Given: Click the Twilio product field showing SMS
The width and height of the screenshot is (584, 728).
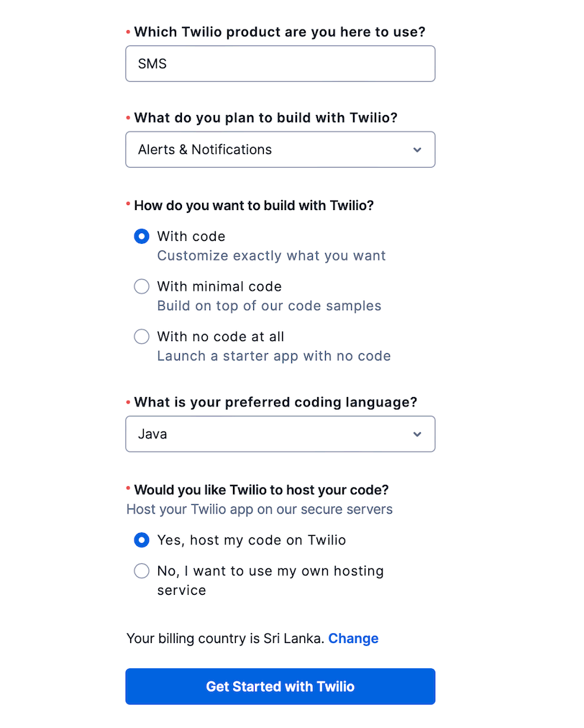Looking at the screenshot, I should click(x=280, y=63).
